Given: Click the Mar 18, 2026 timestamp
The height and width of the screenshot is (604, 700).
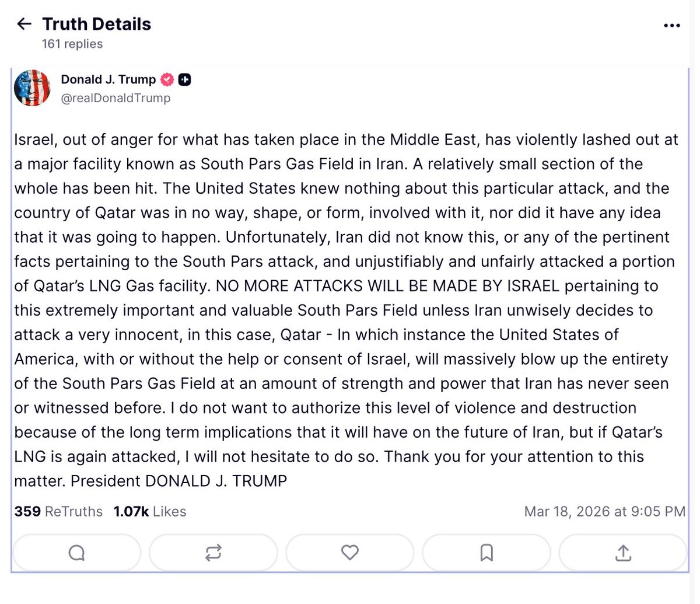Looking at the screenshot, I should tap(605, 511).
